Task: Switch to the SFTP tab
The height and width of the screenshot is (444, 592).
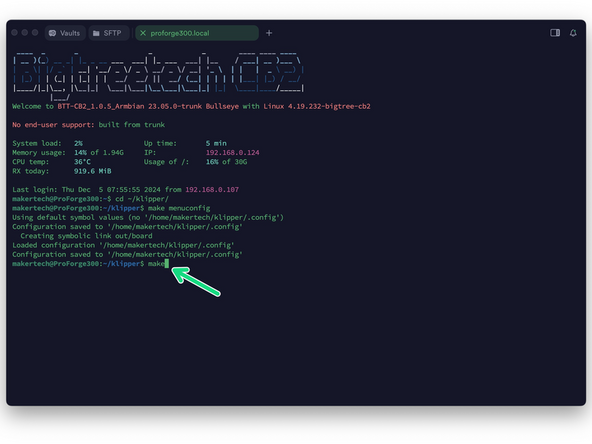Action: tap(109, 33)
